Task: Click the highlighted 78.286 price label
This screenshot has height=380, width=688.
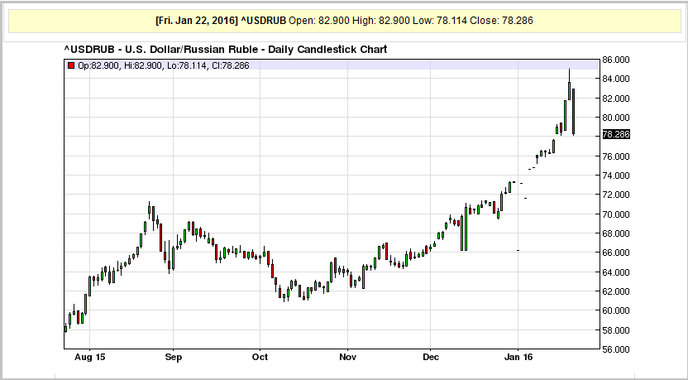Action: pos(616,134)
